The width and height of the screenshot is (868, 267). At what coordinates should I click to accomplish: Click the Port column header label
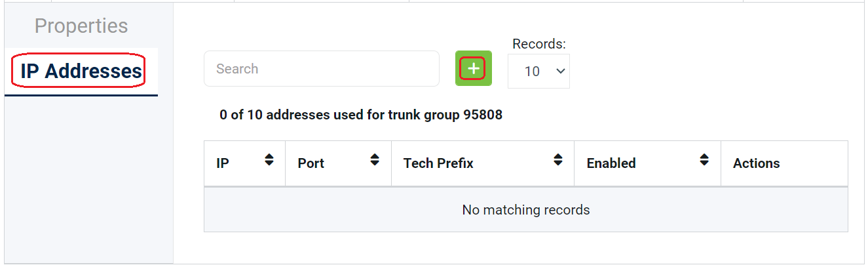pos(311,163)
